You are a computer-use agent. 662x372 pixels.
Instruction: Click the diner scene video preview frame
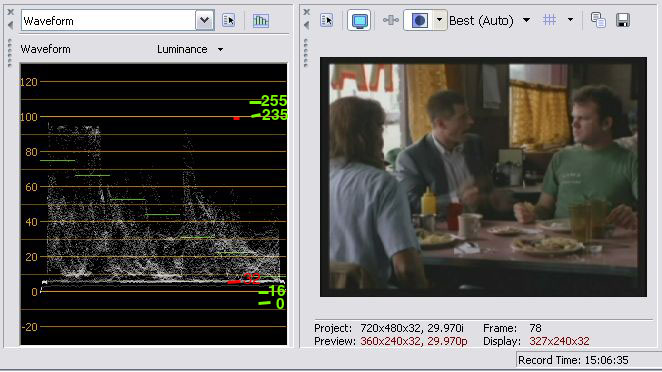[483, 177]
